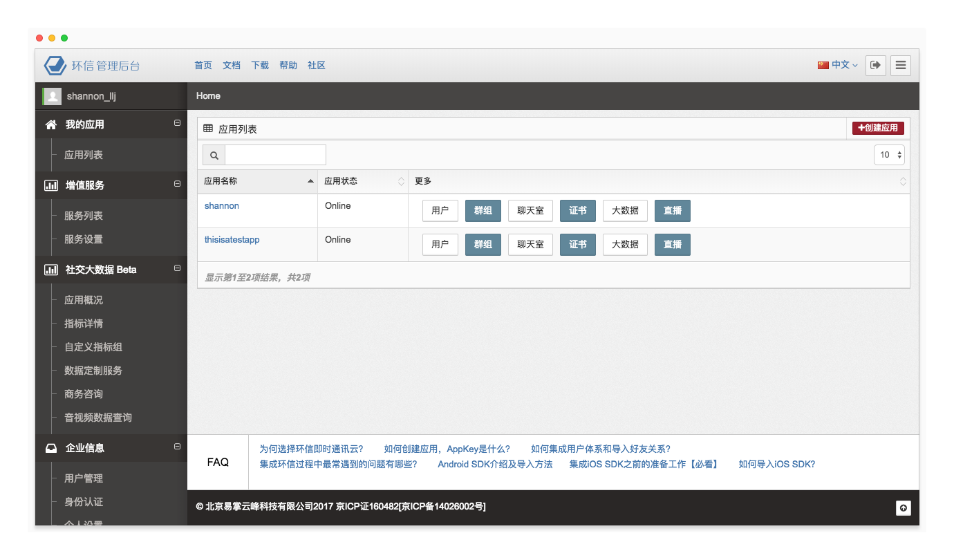The width and height of the screenshot is (954, 560).
Task: Click 群组 button in shannon row
Action: click(483, 211)
